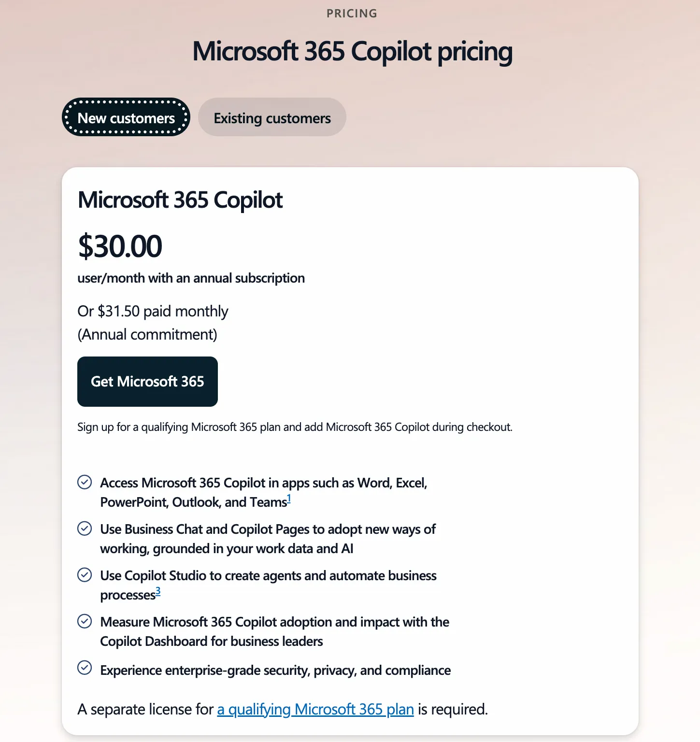Select the New customers pill icon
Screen dimensions: 700x742
point(126,117)
